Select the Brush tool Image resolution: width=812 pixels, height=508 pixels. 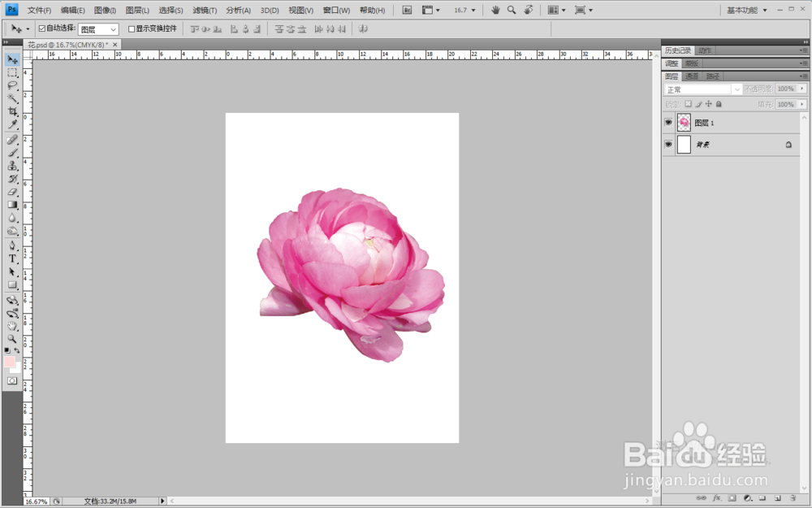[12, 153]
